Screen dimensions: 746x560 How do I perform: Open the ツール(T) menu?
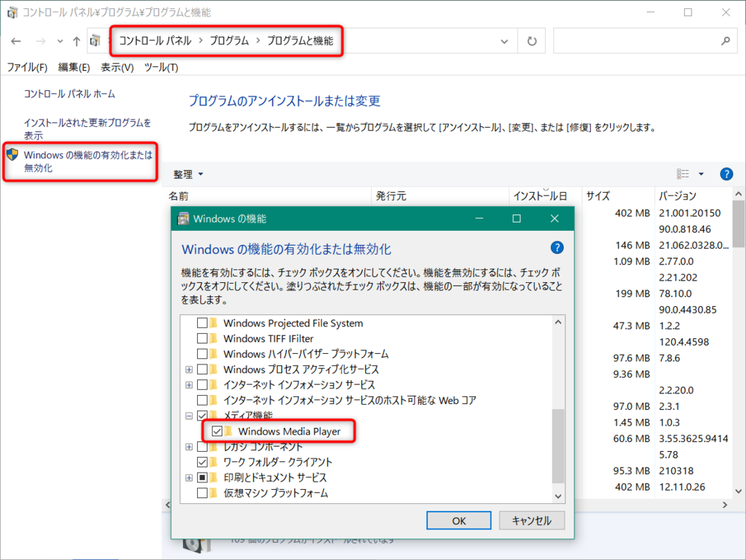point(161,67)
